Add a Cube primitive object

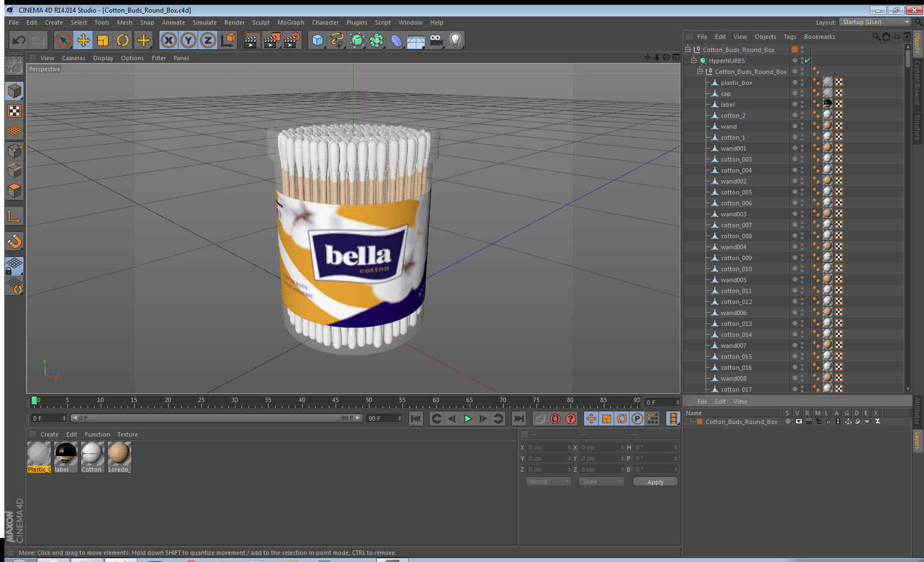point(317,40)
